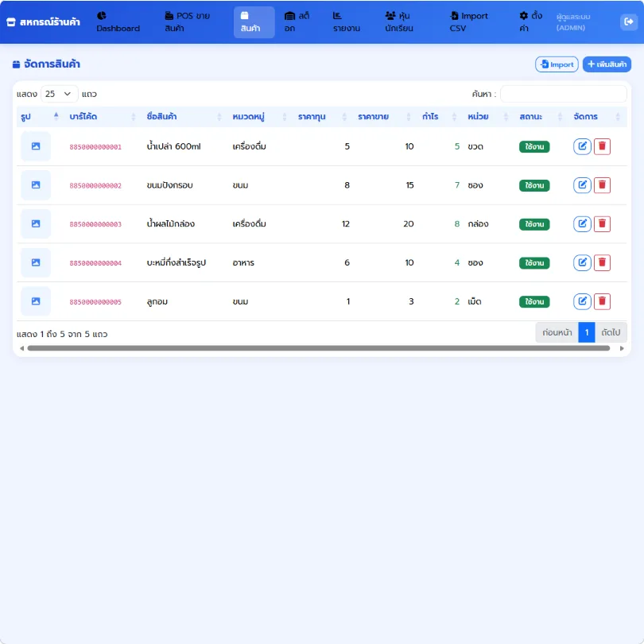Open the Dashboard menu item
This screenshot has height=644, width=644.
pos(118,21)
